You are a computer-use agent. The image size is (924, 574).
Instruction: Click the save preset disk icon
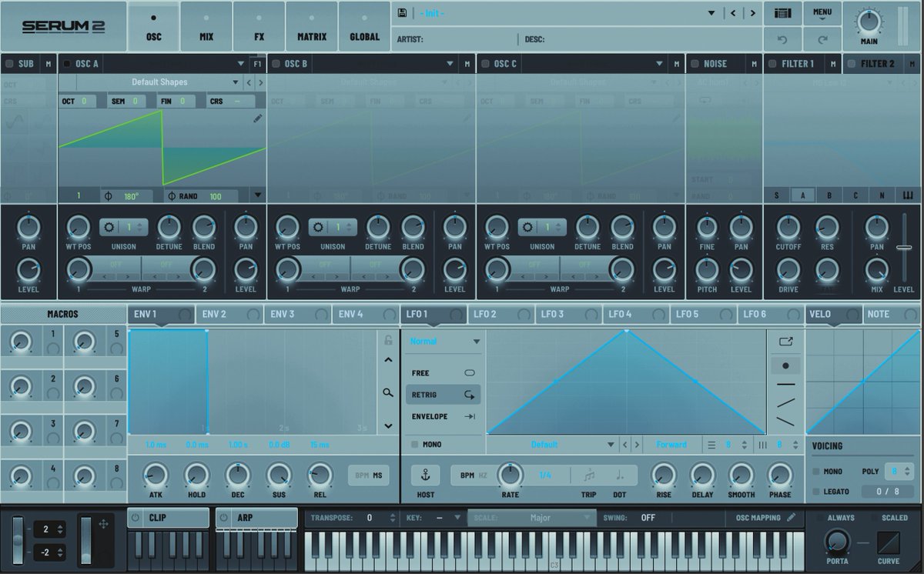pos(403,13)
